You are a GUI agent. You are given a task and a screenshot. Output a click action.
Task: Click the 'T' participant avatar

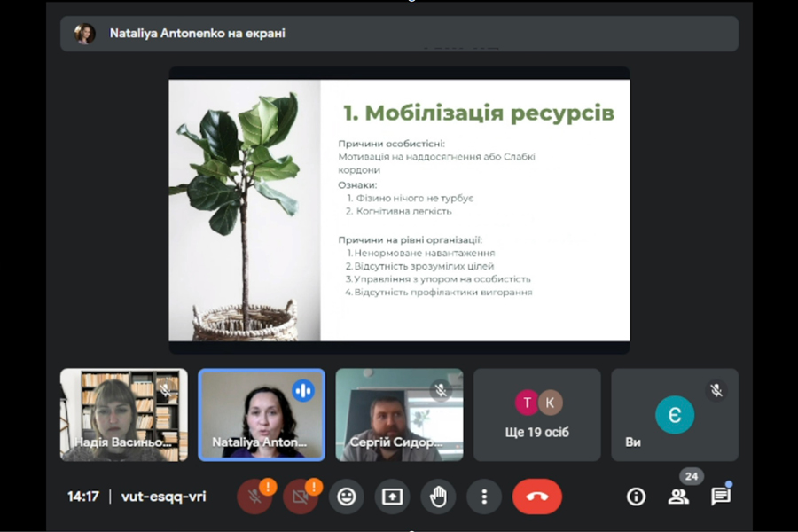pyautogui.click(x=528, y=403)
